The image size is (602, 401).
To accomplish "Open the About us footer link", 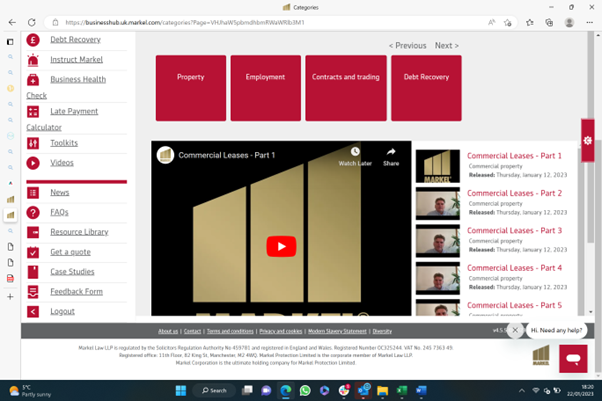I will 168,331.
